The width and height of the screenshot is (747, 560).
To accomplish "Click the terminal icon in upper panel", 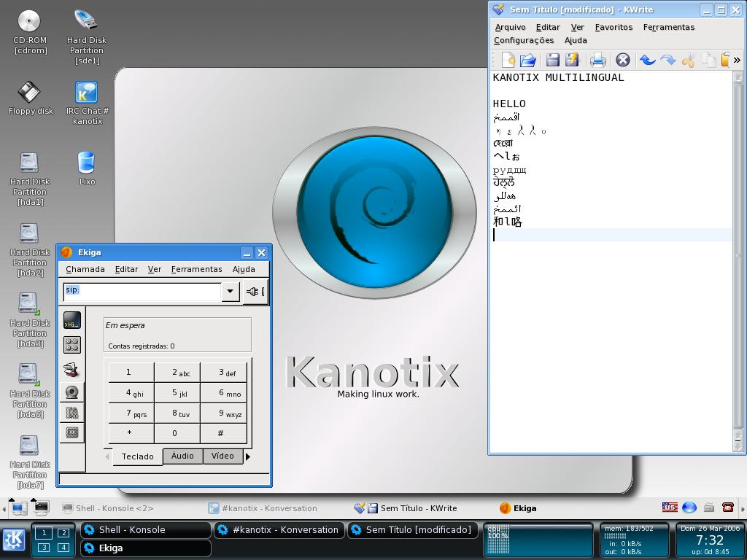I will coord(41,508).
